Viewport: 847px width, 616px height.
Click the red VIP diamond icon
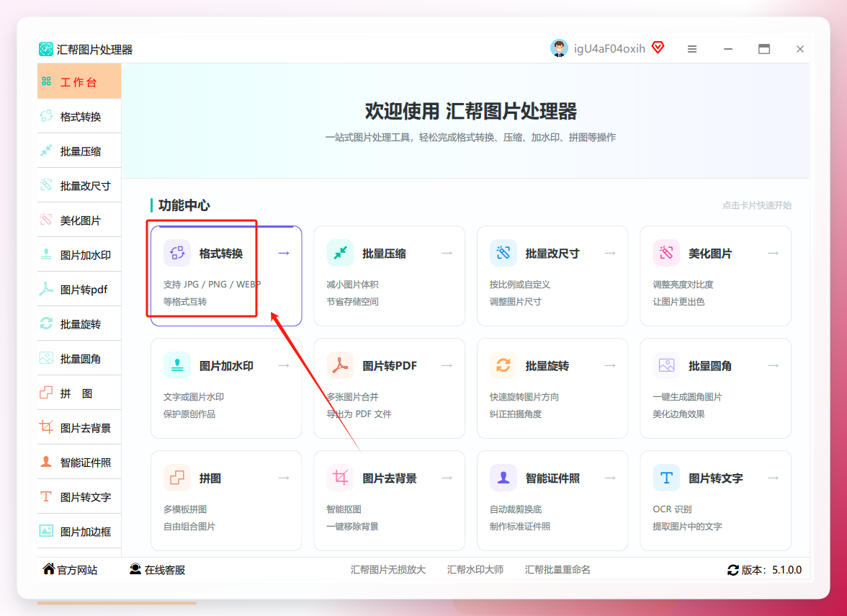[x=658, y=48]
